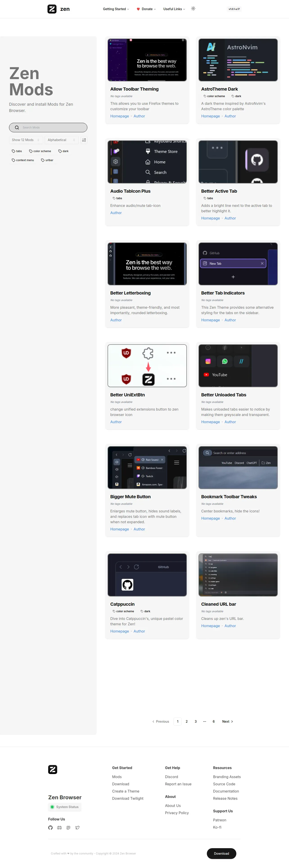Viewport: 289px width, 868px height.
Task: Filter by the color scheme tag in the sidebar
Action: pos(40,151)
